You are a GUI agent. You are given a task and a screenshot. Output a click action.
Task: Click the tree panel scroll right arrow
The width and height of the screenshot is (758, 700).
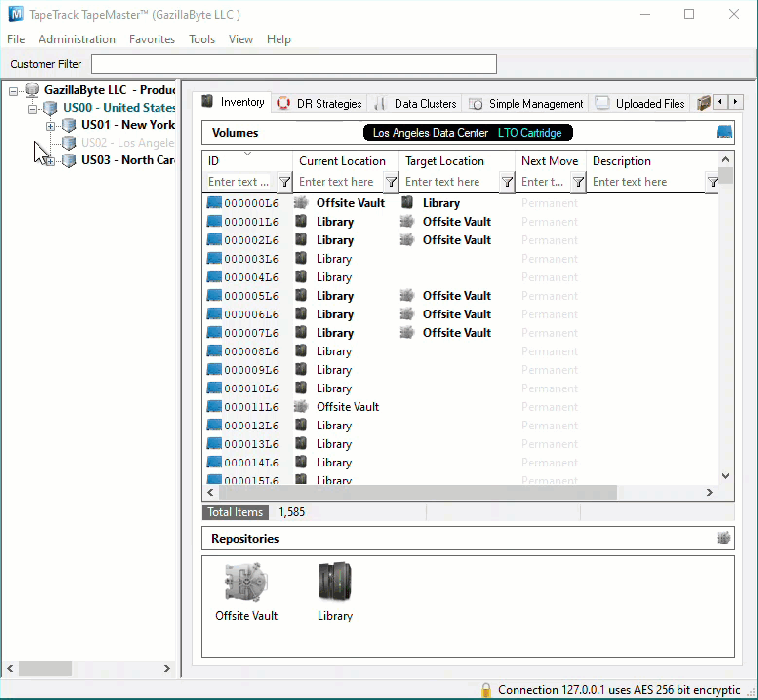tap(167, 669)
